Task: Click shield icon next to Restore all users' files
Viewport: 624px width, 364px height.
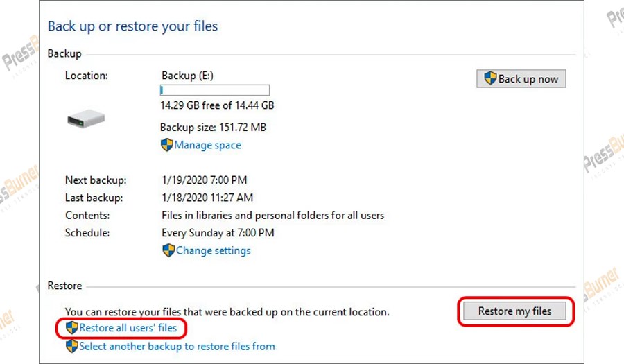Action: [71, 327]
